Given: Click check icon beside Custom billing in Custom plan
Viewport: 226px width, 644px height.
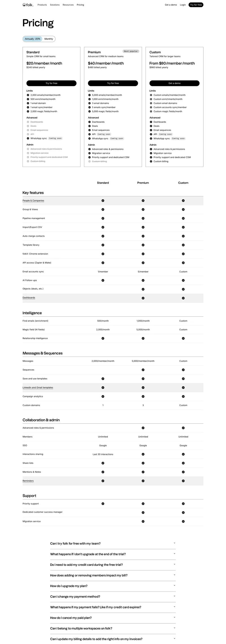Looking at the screenshot, I should pyautogui.click(x=151, y=161).
